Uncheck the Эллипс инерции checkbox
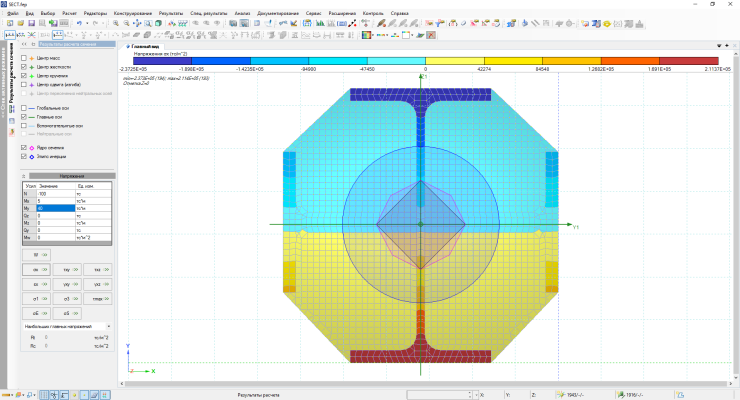Screen dimensions: 740x400 pos(24,157)
